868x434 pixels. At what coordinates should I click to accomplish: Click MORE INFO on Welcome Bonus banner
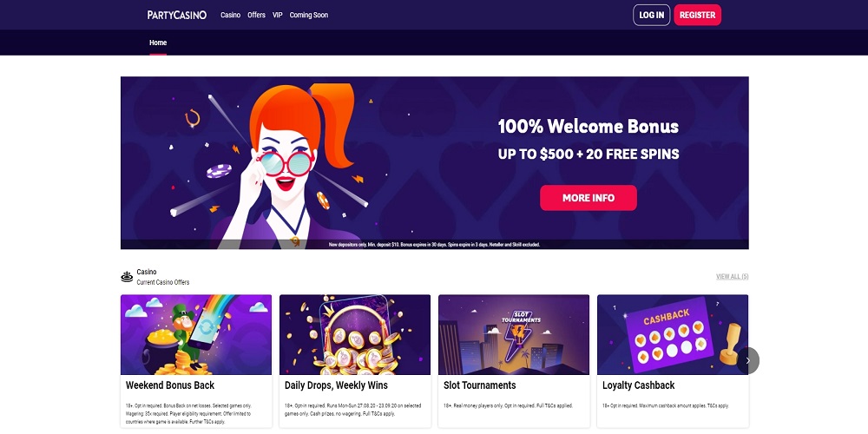click(x=589, y=198)
